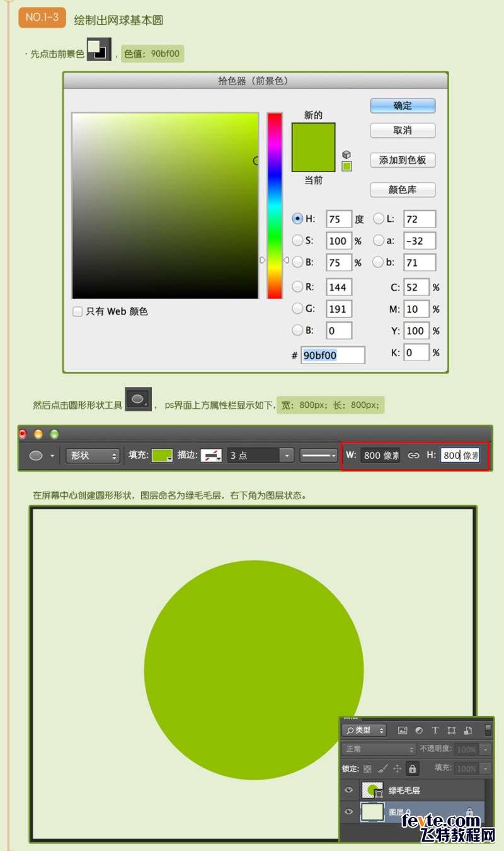Filter layers by shape icon
Image resolution: width=504 pixels, height=851 pixels.
coord(451,731)
